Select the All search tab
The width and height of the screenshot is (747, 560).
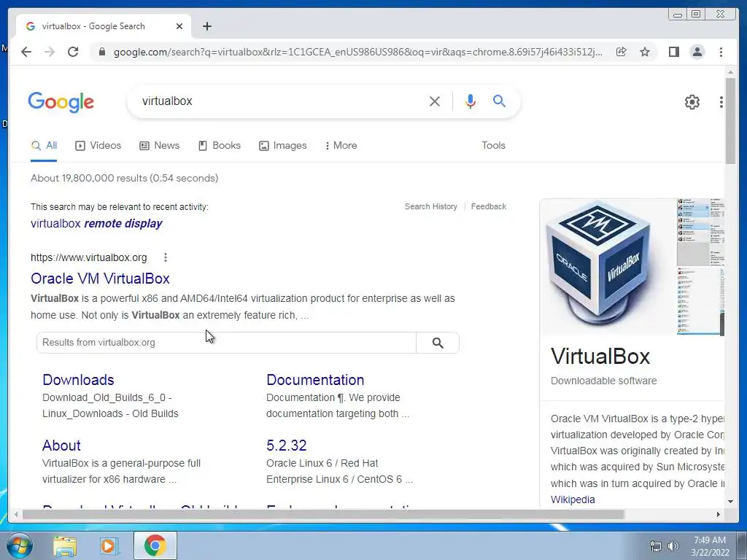point(44,146)
